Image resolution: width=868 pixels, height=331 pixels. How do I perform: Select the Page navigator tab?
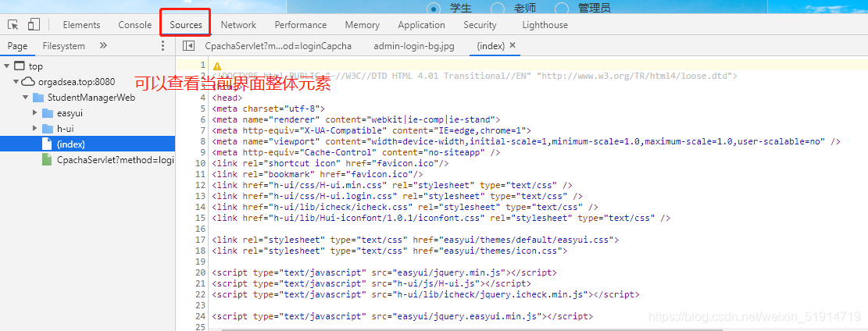pos(18,46)
